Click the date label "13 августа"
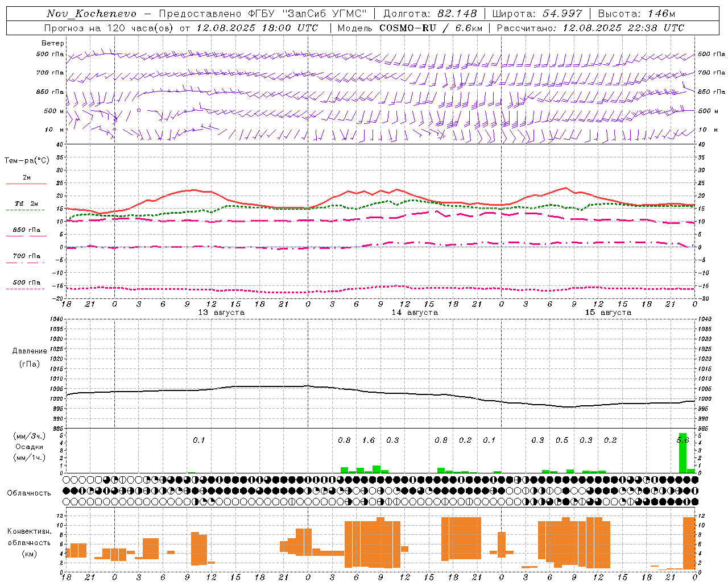 coord(221,313)
